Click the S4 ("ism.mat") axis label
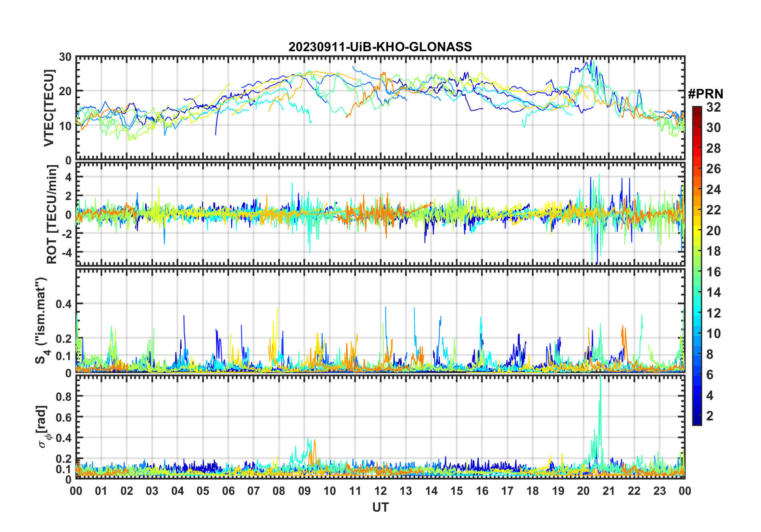Viewport: 761px width, 532px height. point(41,321)
